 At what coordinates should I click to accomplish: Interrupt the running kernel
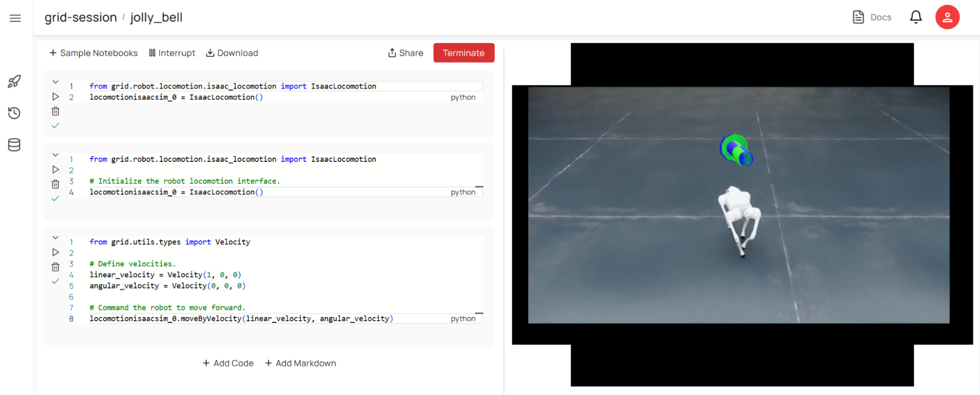pyautogui.click(x=172, y=53)
